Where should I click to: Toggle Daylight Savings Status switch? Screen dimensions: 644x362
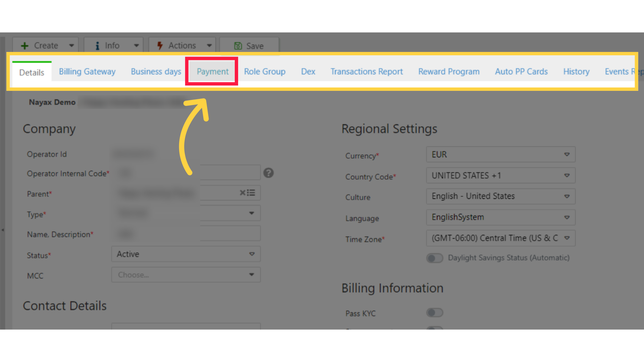click(x=435, y=258)
